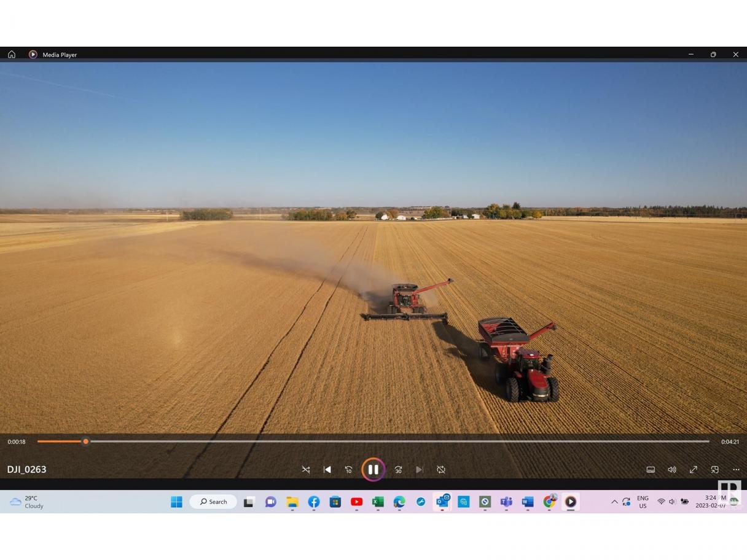Go to Media Player home
Viewport: 747px width, 560px height.
[x=12, y=55]
